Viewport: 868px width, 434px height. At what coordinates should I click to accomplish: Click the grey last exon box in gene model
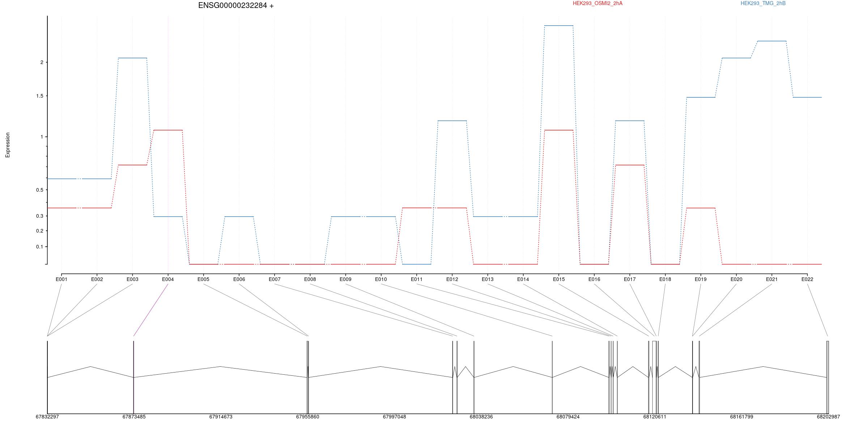pyautogui.click(x=827, y=377)
